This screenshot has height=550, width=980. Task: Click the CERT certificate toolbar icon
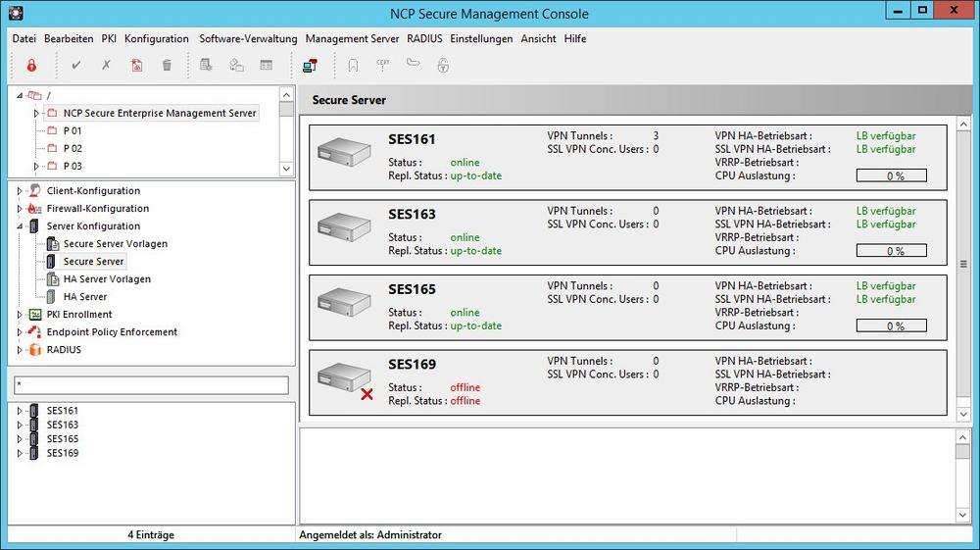pyautogui.click(x=383, y=65)
